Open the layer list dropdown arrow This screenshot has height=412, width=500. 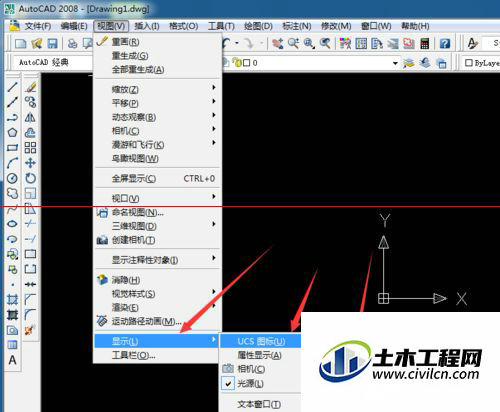(x=395, y=63)
